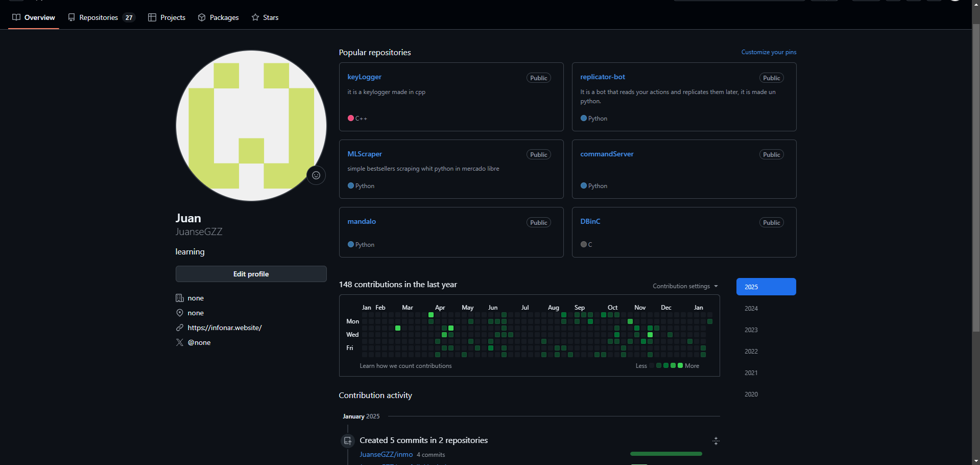Click the MLScraper description text

tap(423, 169)
